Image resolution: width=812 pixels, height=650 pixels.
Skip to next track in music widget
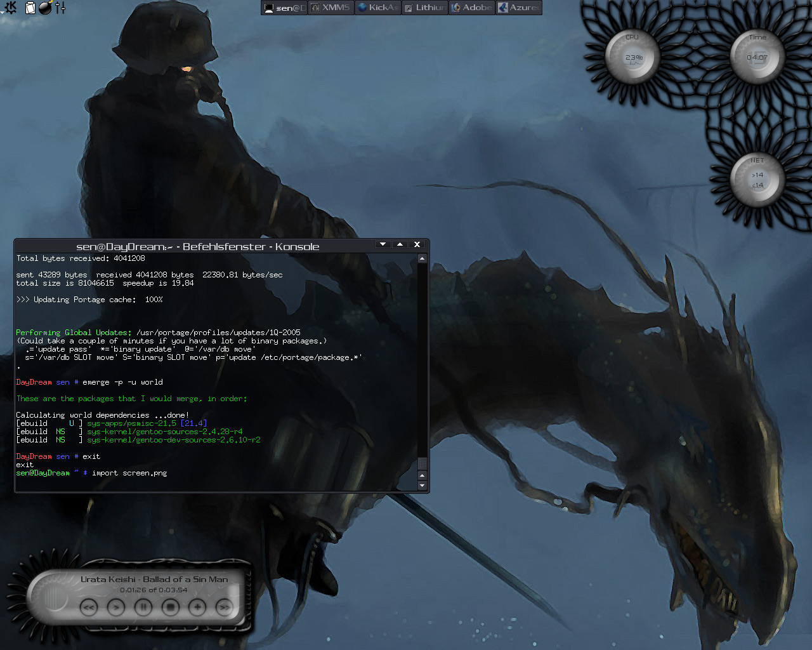224,607
